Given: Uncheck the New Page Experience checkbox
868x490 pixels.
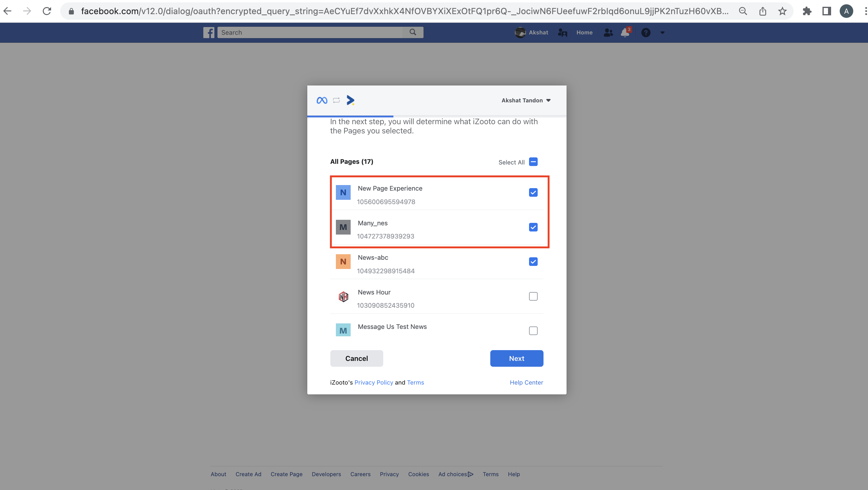Looking at the screenshot, I should coord(533,192).
